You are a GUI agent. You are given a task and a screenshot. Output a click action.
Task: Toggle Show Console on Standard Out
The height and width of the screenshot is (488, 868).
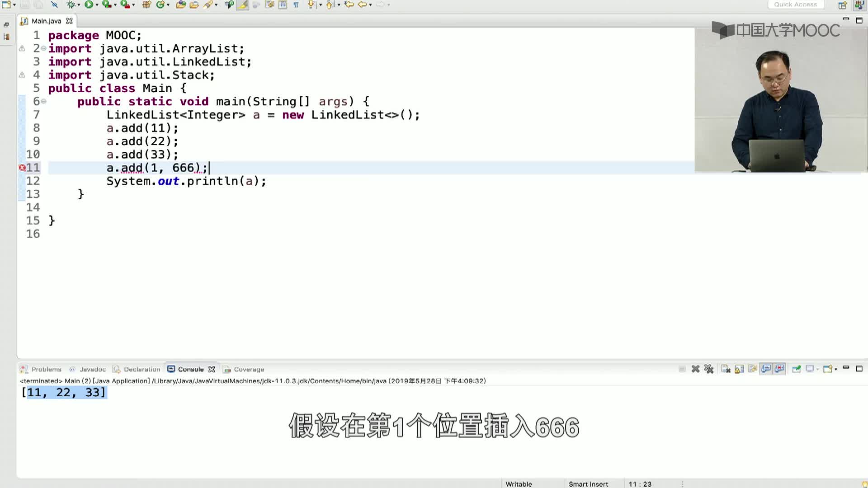[766, 369]
